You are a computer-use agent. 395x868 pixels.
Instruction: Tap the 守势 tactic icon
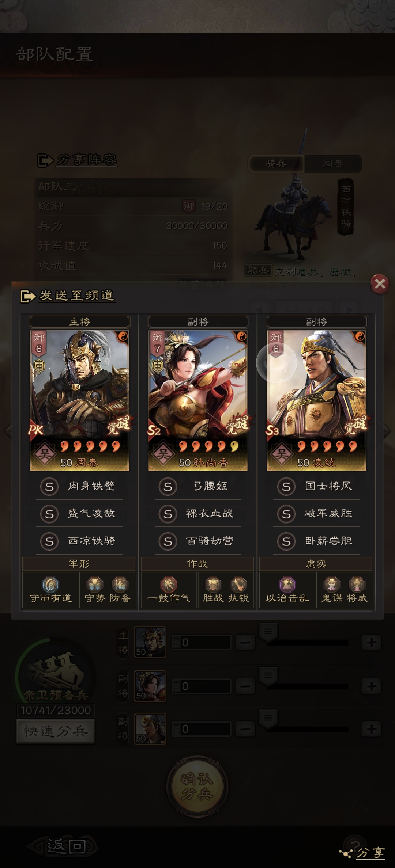tap(95, 585)
